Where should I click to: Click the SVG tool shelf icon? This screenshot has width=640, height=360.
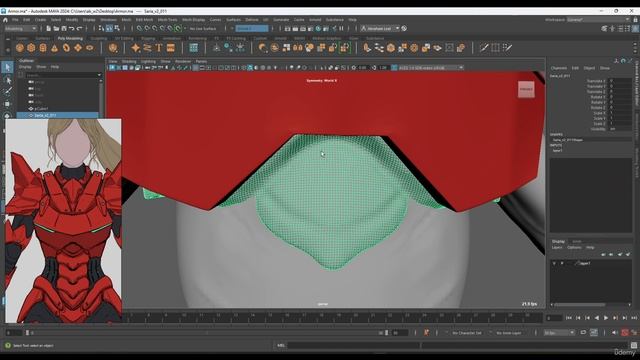click(x=171, y=48)
